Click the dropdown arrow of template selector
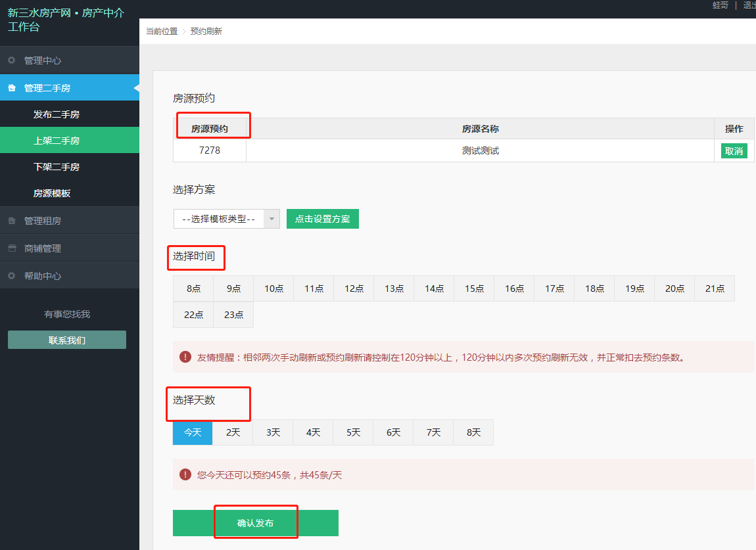 coord(272,219)
